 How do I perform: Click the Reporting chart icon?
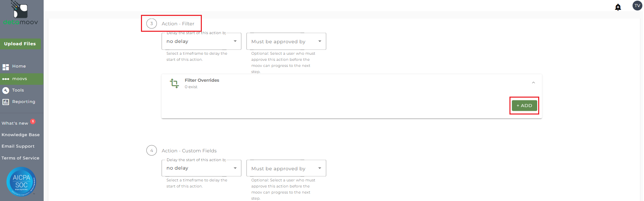[6, 102]
